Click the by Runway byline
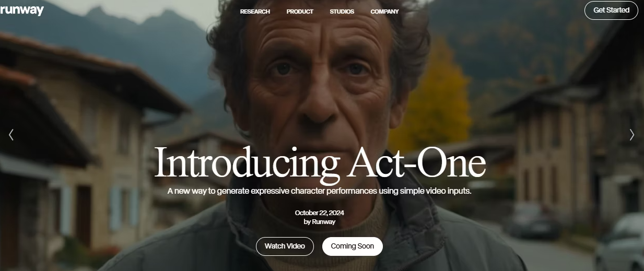 tap(319, 221)
